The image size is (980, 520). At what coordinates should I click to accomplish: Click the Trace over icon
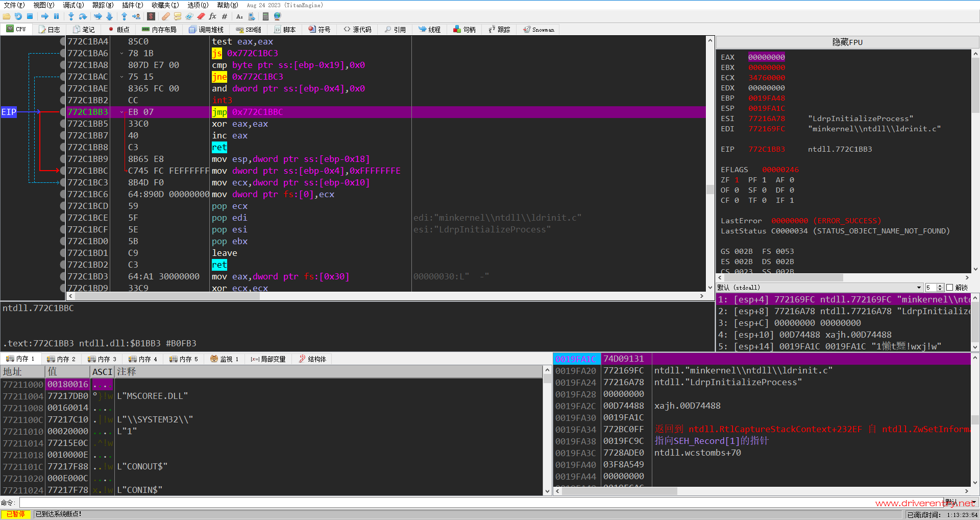tap(109, 16)
